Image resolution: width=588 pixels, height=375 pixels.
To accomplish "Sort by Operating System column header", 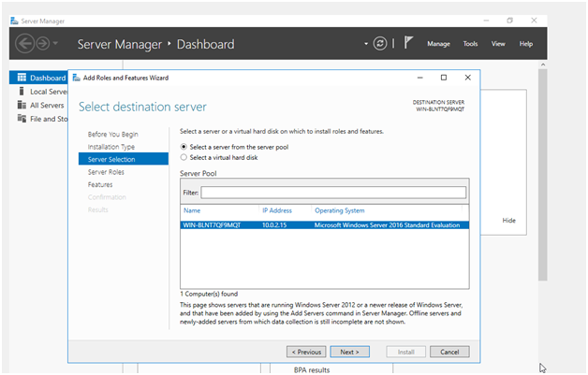I will pyautogui.click(x=339, y=210).
